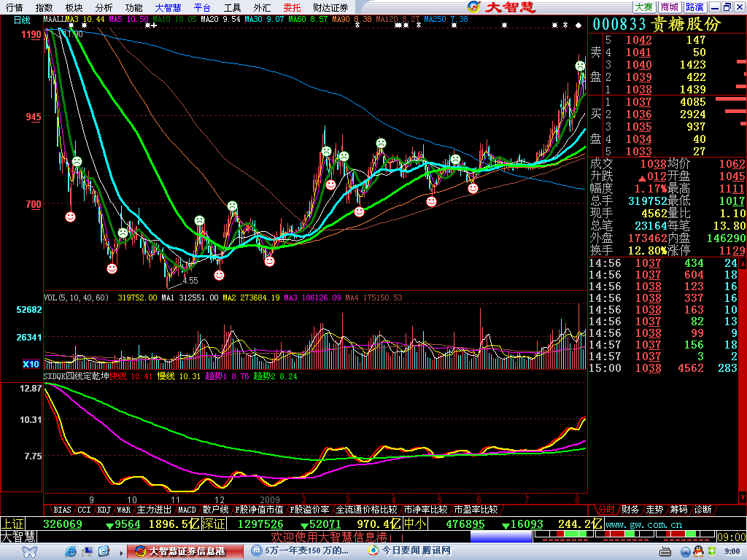Open the on-screen keyboard tray icon
The height and width of the screenshot is (560, 747).
tap(665, 552)
